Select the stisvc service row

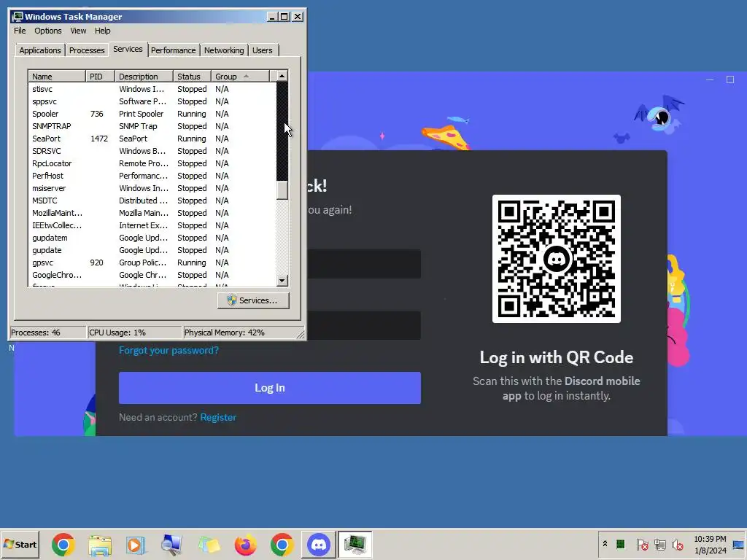point(152,89)
